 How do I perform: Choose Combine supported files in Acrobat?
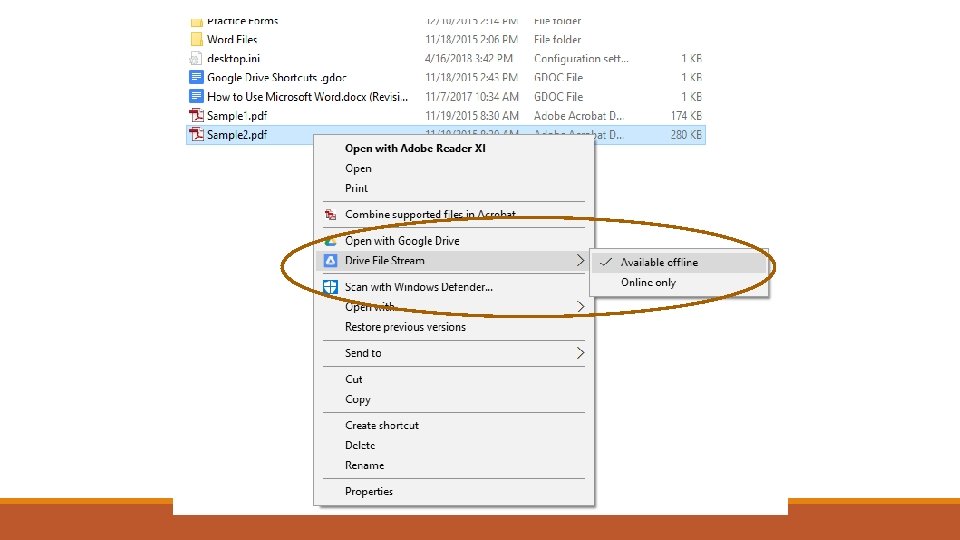point(430,214)
